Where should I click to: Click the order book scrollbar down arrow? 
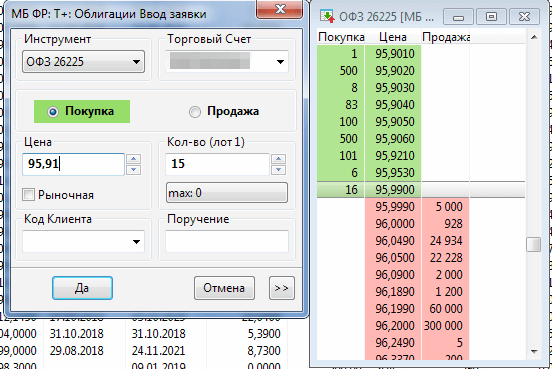[534, 352]
